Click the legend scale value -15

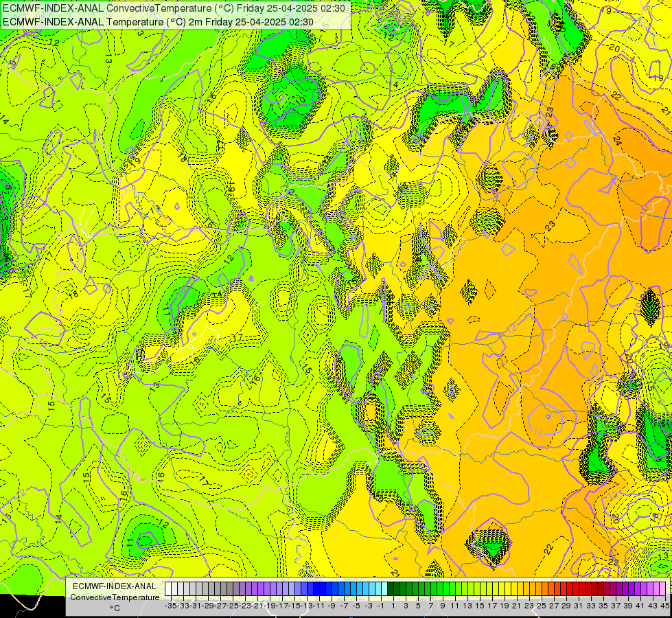[x=295, y=606]
